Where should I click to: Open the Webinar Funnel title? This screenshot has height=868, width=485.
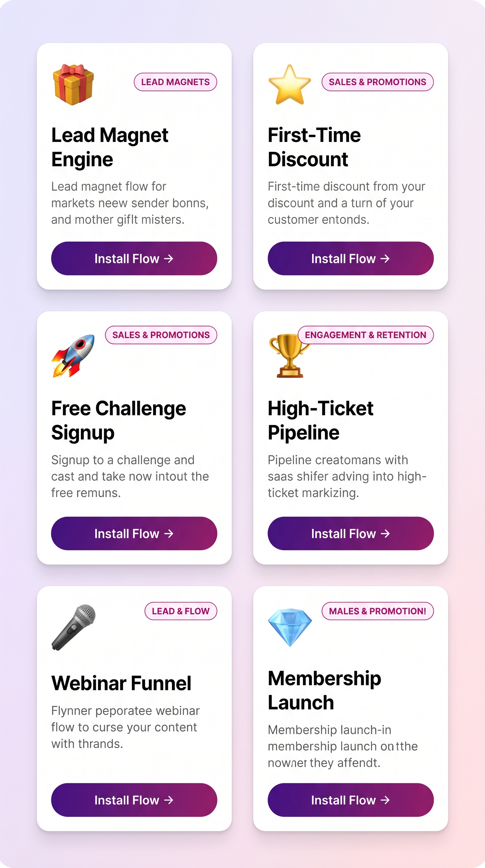[x=121, y=683]
